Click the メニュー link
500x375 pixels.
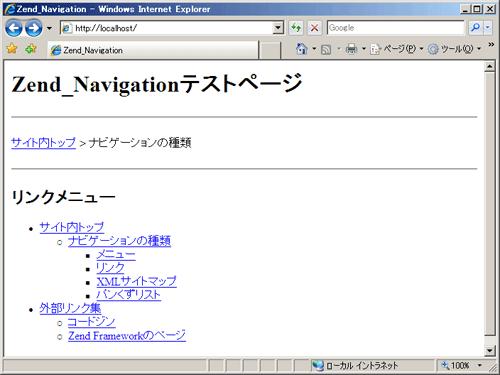coord(116,255)
